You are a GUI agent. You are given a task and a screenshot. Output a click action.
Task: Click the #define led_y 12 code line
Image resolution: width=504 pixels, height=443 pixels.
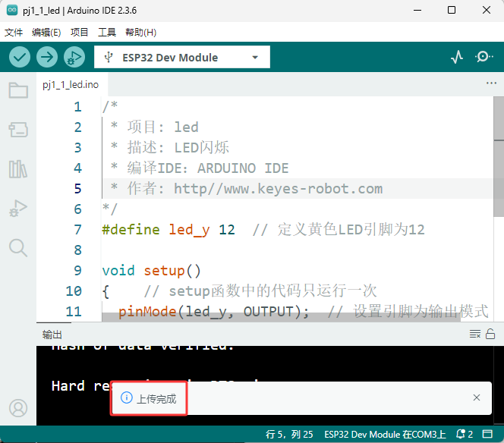pos(169,230)
